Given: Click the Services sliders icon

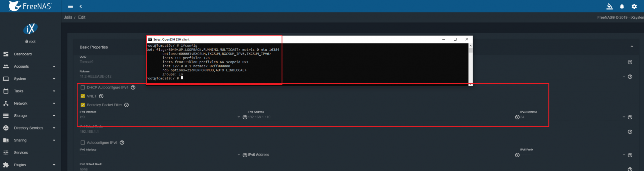Looking at the screenshot, I should [6, 153].
